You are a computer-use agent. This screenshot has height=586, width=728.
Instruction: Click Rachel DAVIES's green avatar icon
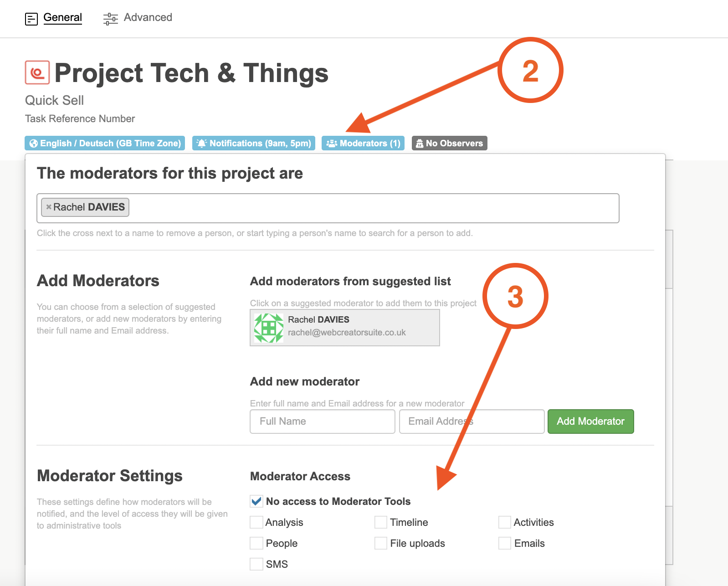269,328
